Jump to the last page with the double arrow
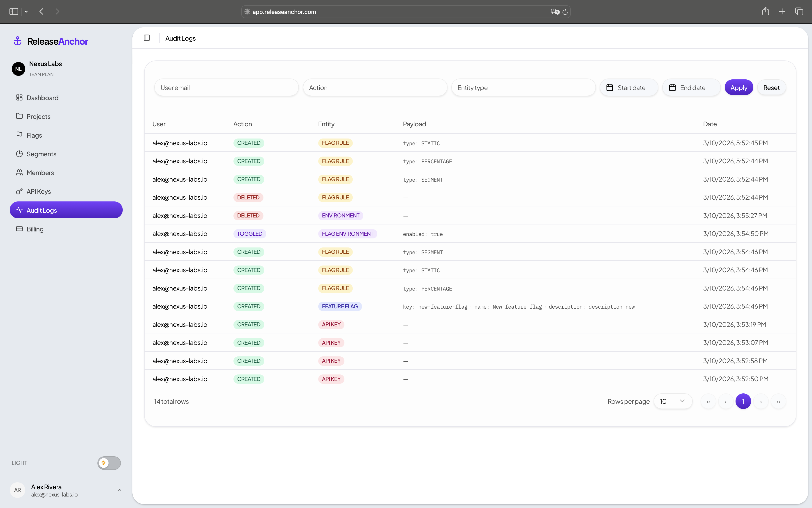Viewport: 812px width, 508px height. pos(778,402)
